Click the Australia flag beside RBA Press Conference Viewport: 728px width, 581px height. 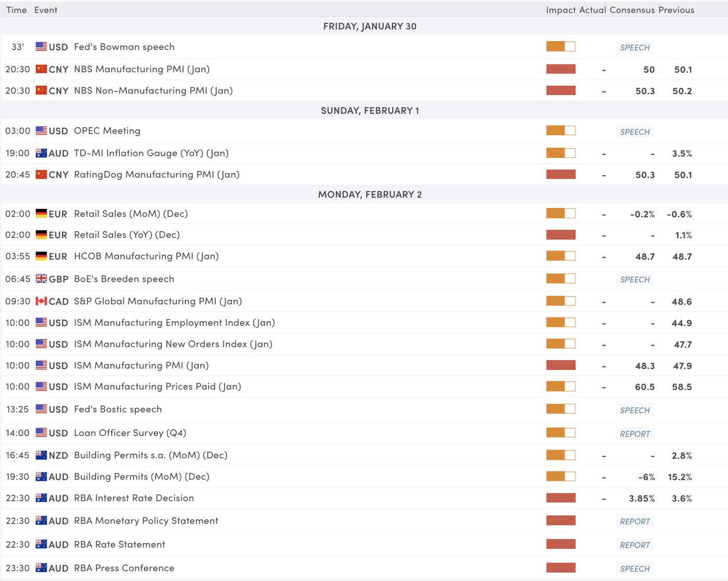(41, 567)
